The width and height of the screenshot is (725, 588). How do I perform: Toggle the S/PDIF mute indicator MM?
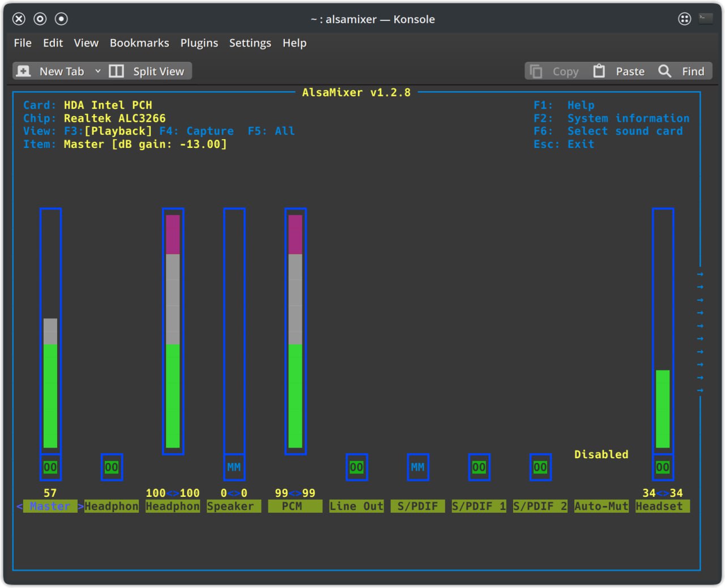click(x=417, y=467)
